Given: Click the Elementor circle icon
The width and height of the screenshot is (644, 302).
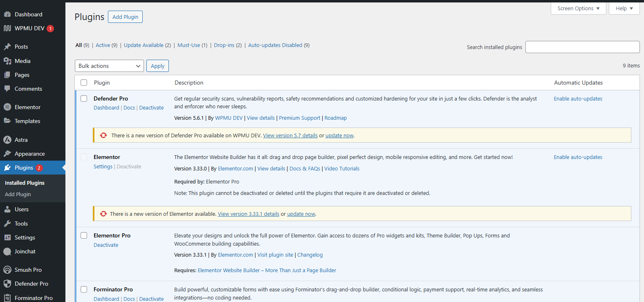Looking at the screenshot, I should click(x=7, y=107).
